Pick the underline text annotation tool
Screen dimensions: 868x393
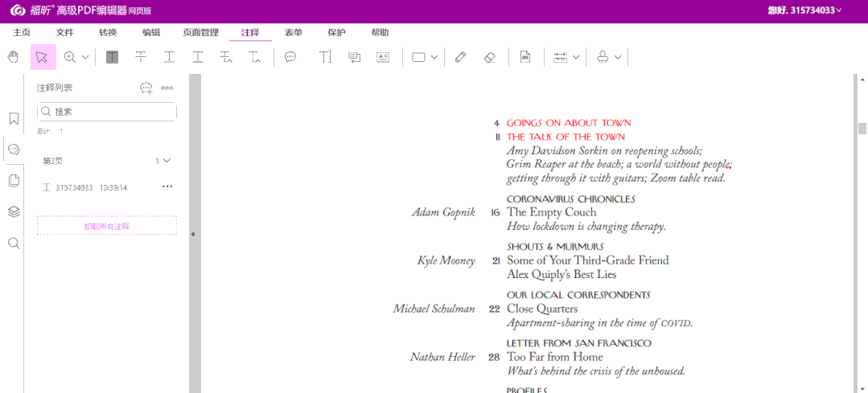[169, 57]
